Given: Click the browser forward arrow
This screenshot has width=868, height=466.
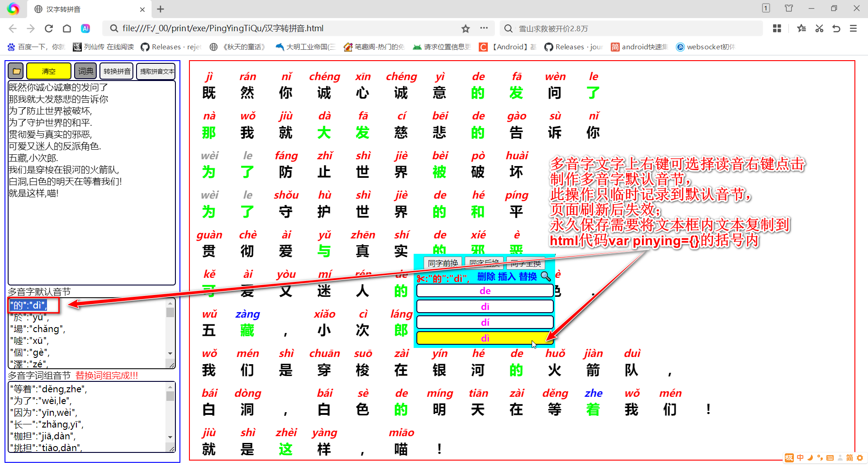Looking at the screenshot, I should pos(31,29).
